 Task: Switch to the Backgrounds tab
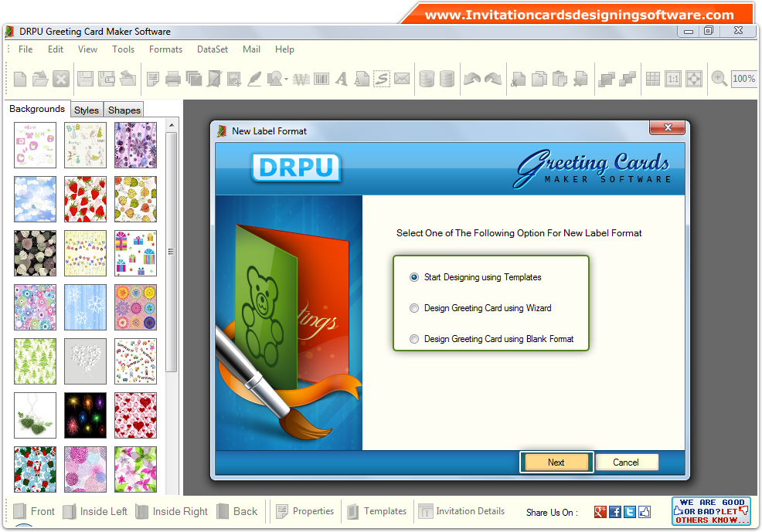[x=37, y=109]
